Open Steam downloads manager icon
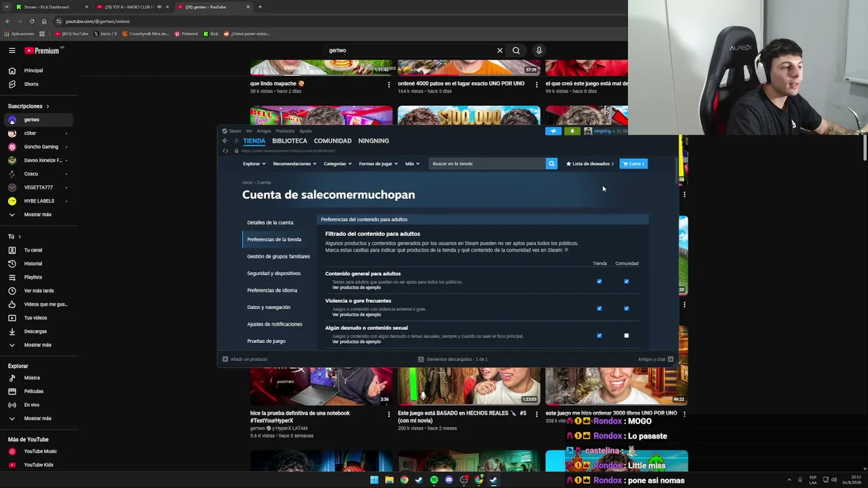868x488 pixels. pos(420,359)
